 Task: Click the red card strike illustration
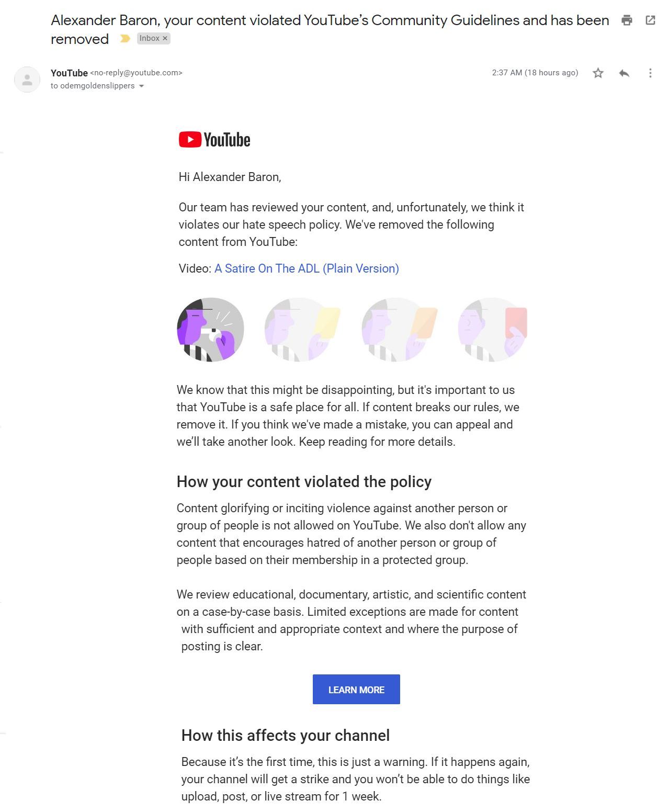493,330
